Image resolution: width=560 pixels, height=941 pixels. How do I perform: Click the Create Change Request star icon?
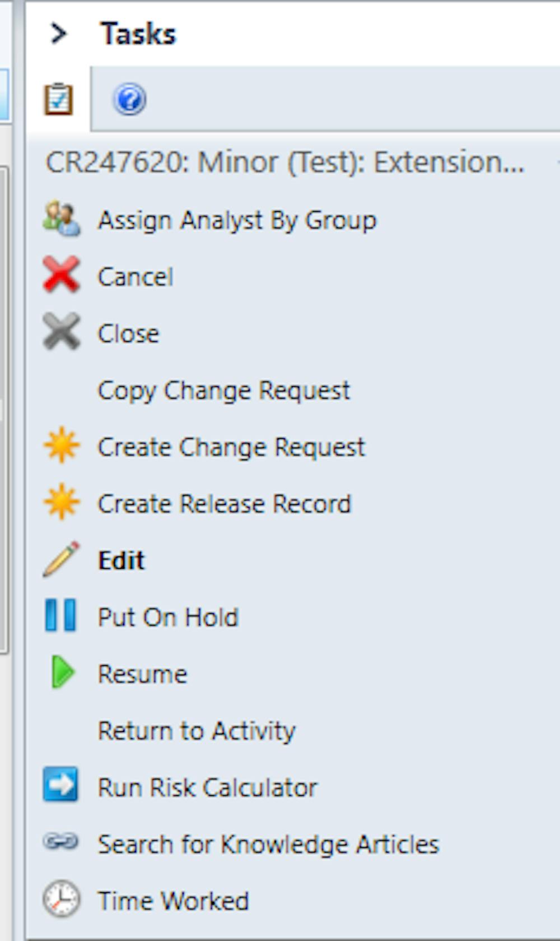pos(62,446)
